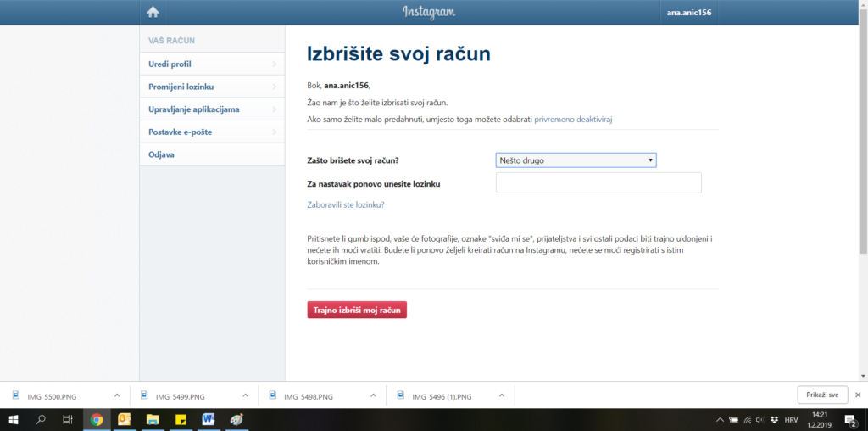
Task: Click chevron next to Postavke e-pošte
Action: click(x=275, y=132)
